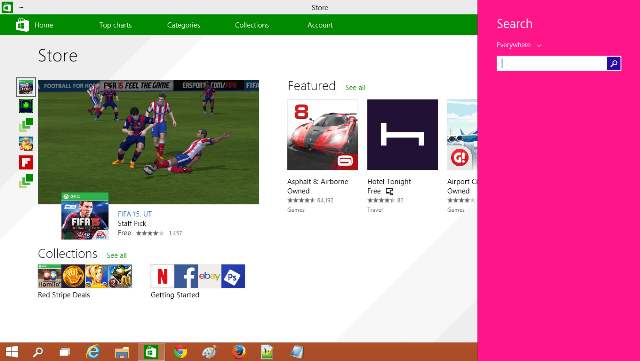Screen dimensions: 640x361
Task: Open the Account tab
Action: pyautogui.click(x=320, y=25)
